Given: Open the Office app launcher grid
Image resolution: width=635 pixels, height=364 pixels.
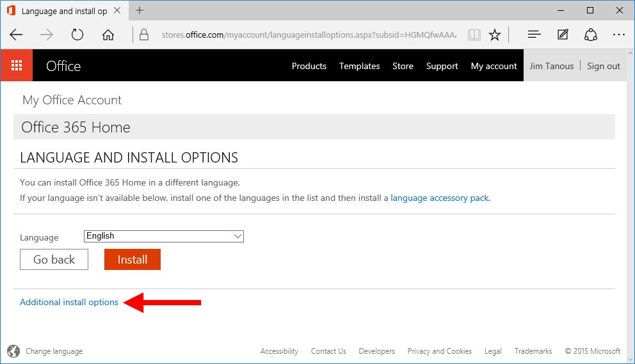Looking at the screenshot, I should (17, 65).
